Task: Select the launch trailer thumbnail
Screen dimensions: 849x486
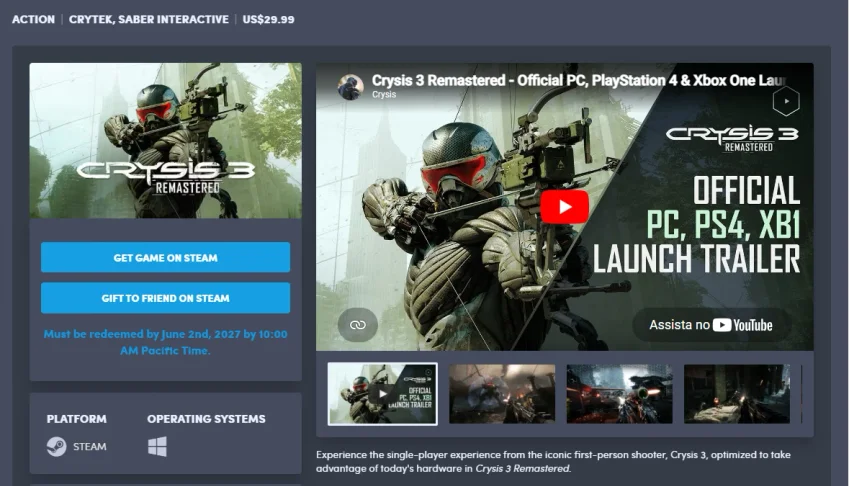Action: (382, 394)
